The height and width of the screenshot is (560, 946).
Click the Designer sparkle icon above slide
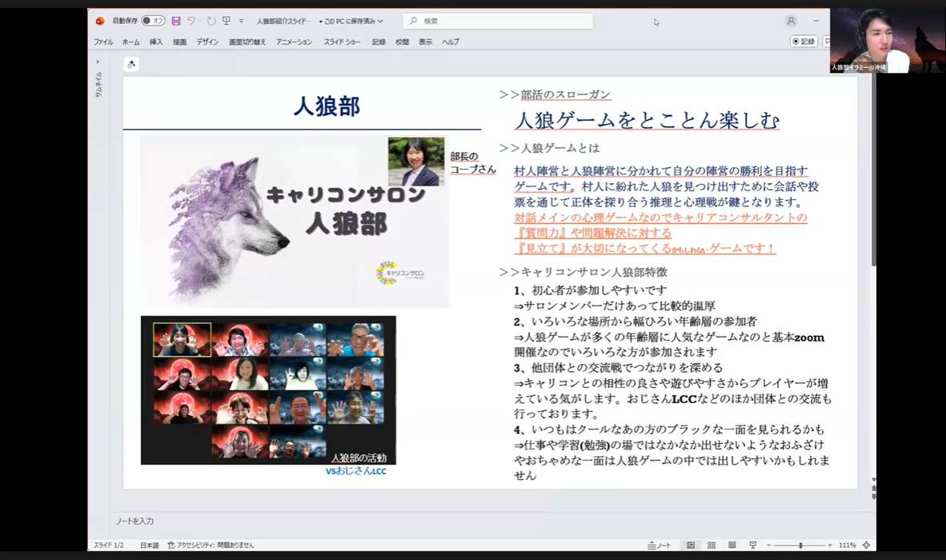(x=131, y=64)
